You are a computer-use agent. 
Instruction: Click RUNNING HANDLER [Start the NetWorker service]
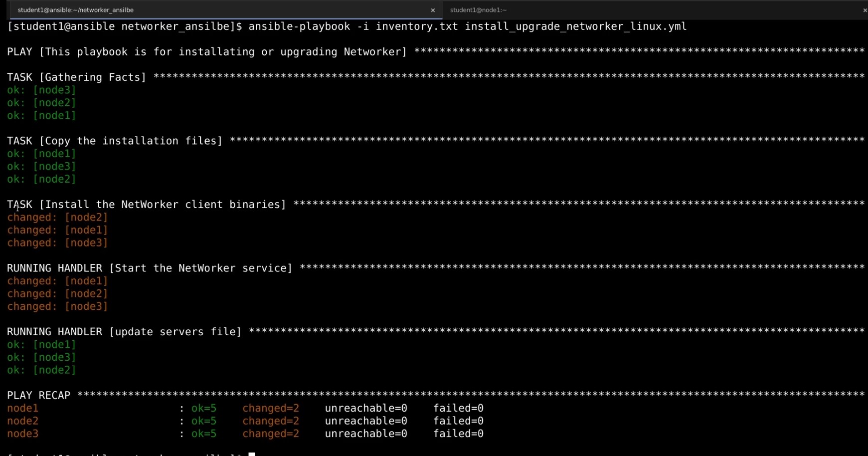coord(150,268)
